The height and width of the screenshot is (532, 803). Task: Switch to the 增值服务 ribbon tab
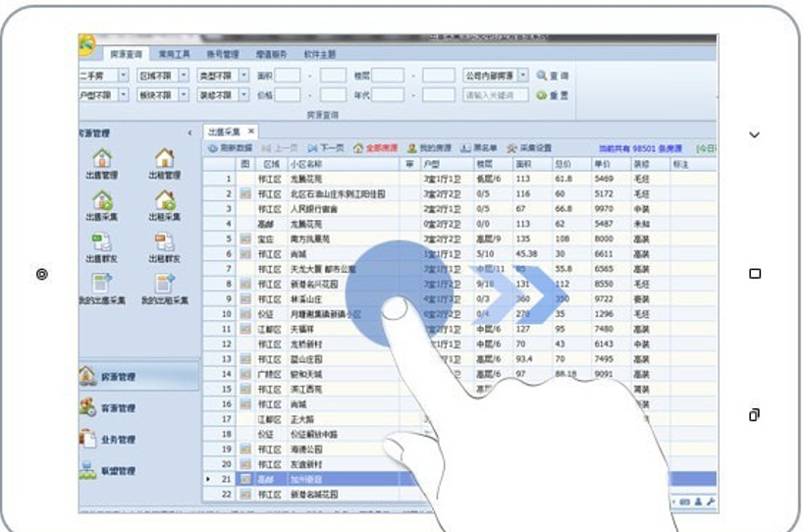pos(271,54)
